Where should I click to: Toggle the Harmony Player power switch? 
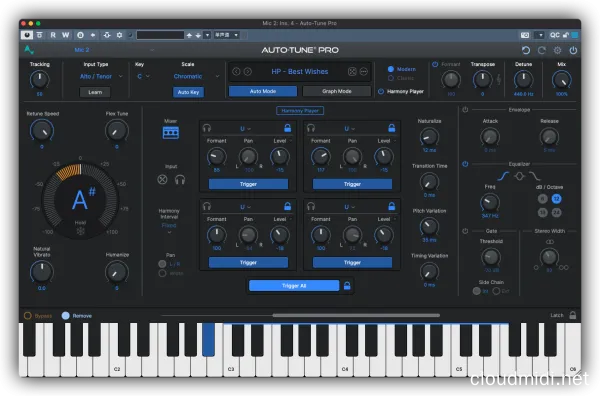381,91
